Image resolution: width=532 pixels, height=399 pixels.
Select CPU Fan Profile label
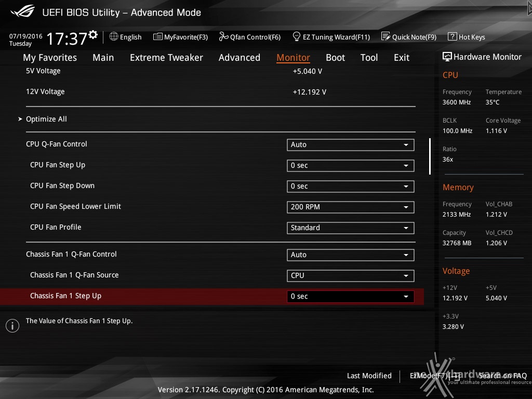[56, 227]
